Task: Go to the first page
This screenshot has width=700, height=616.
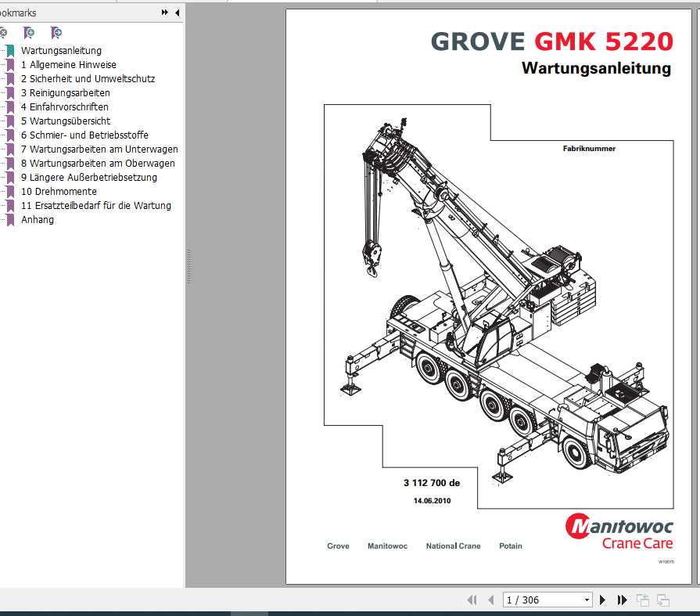Action: tap(472, 600)
